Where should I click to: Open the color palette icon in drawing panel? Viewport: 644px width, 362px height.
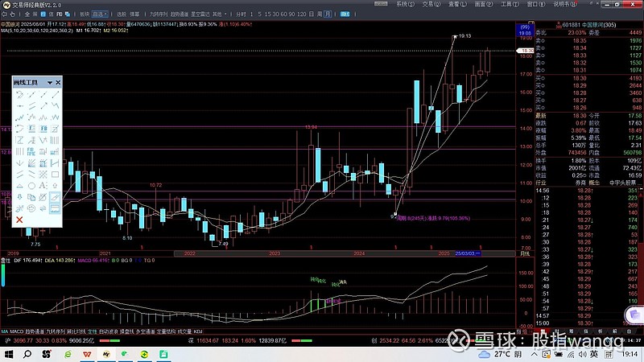pos(31,208)
